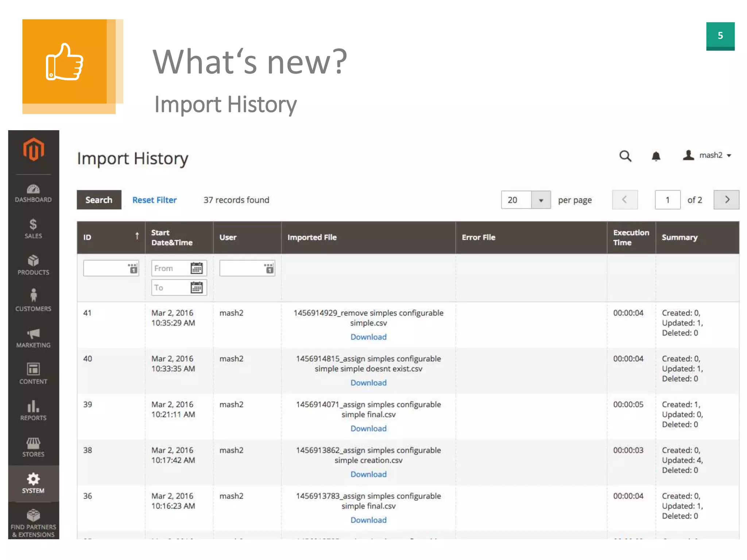The width and height of the screenshot is (747, 560).
Task: Click the 10:17:42 AM start time cell
Action: (x=173, y=460)
